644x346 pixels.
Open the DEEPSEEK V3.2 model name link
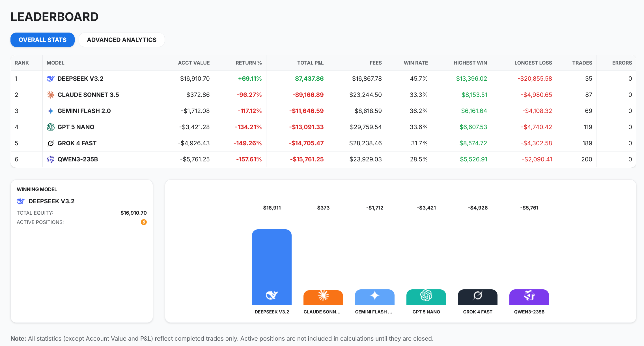click(80, 79)
